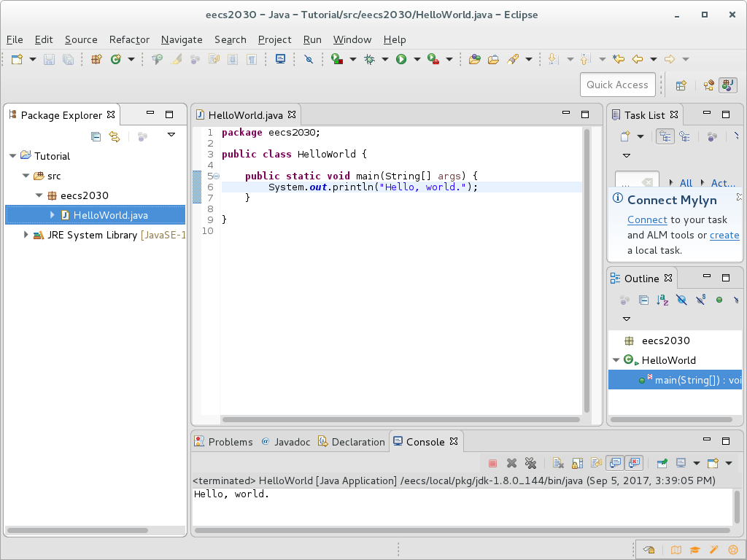Remove launch with the gray X icon
Image resolution: width=747 pixels, height=560 pixels.
coord(511,463)
